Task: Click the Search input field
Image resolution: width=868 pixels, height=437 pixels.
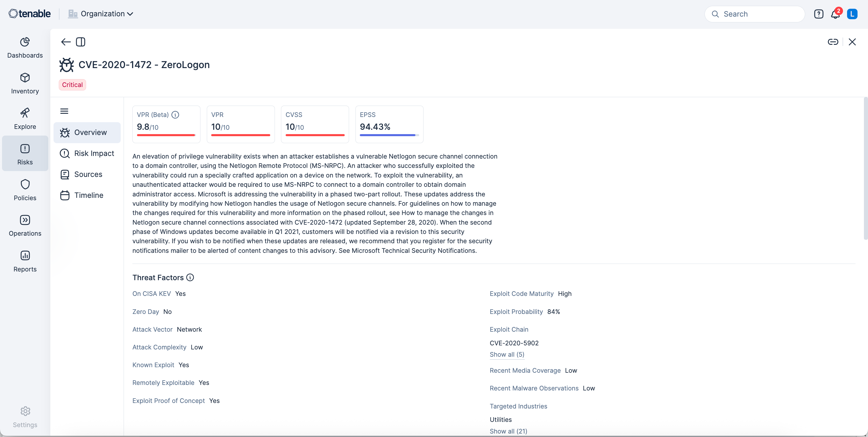Action: (x=755, y=14)
